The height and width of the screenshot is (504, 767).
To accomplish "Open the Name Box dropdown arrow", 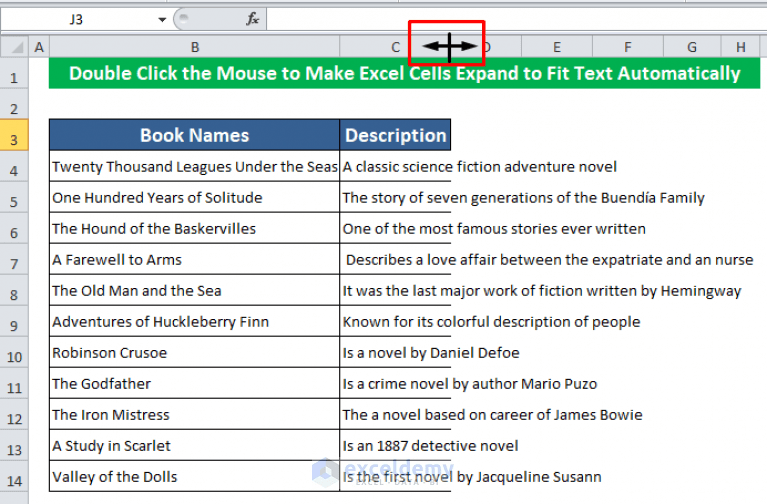I will coord(162,20).
